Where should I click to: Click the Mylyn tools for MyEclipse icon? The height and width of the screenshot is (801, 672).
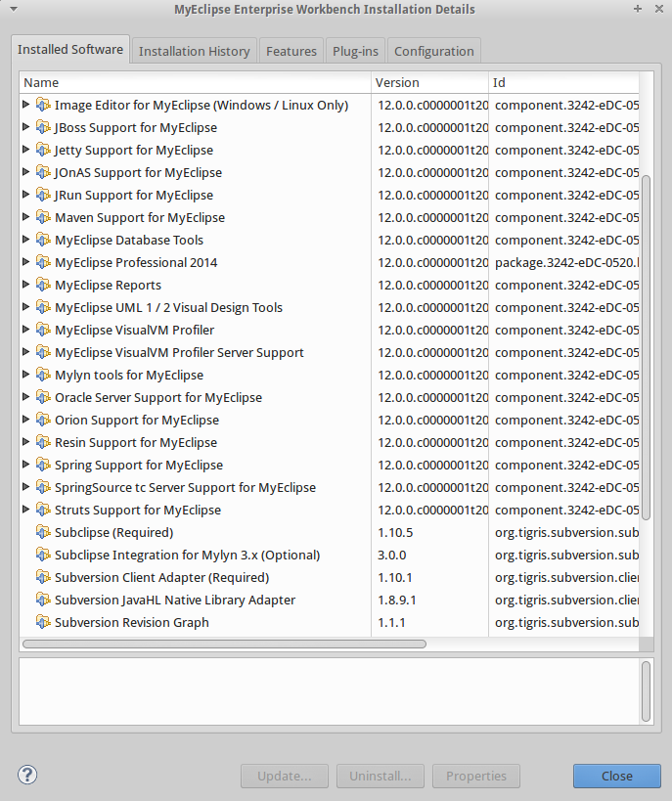pos(43,375)
